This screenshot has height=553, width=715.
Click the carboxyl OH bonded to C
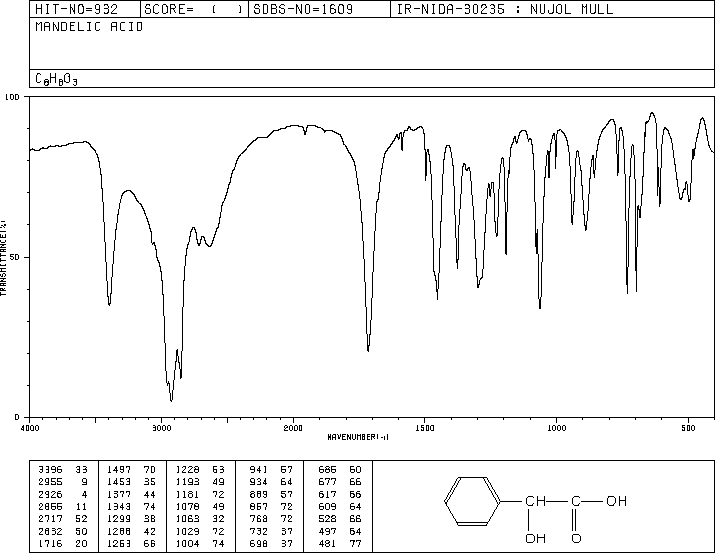pyautogui.click(x=617, y=501)
